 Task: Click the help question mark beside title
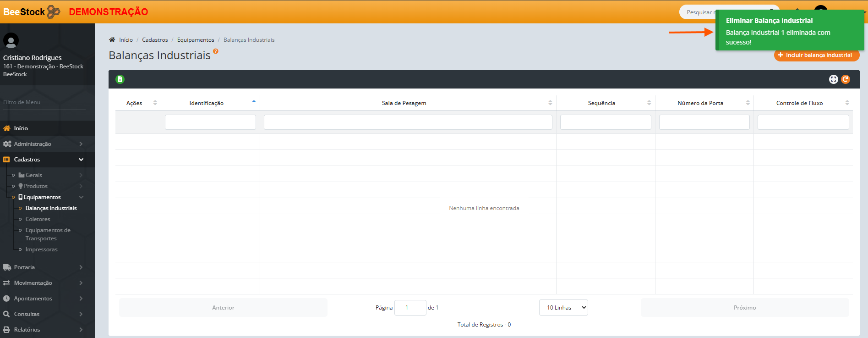tap(216, 51)
